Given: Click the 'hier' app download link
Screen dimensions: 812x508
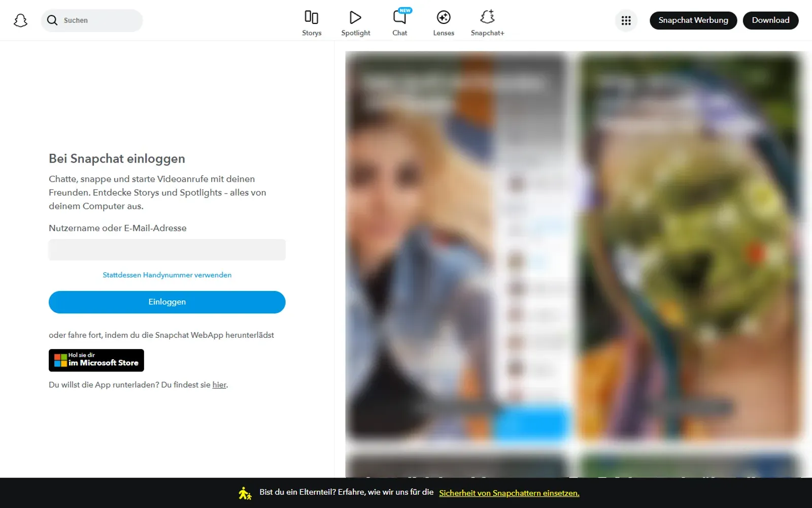Looking at the screenshot, I should click(219, 385).
